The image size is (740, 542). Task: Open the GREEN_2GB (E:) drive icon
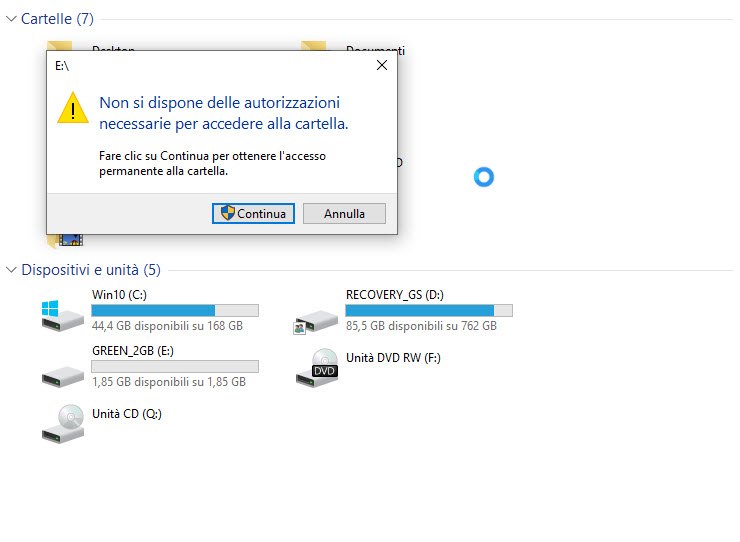[x=63, y=377]
